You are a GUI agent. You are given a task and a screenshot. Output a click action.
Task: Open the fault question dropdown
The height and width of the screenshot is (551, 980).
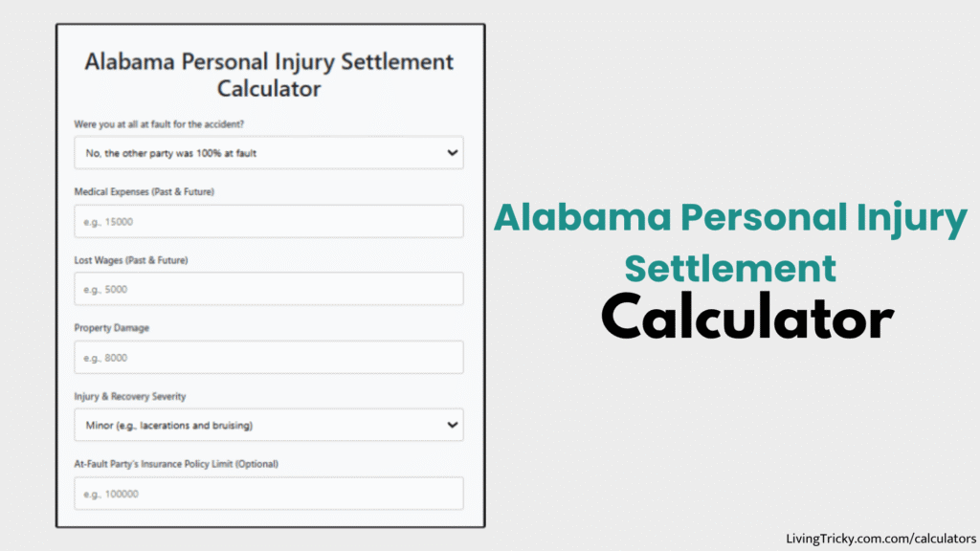[268, 152]
